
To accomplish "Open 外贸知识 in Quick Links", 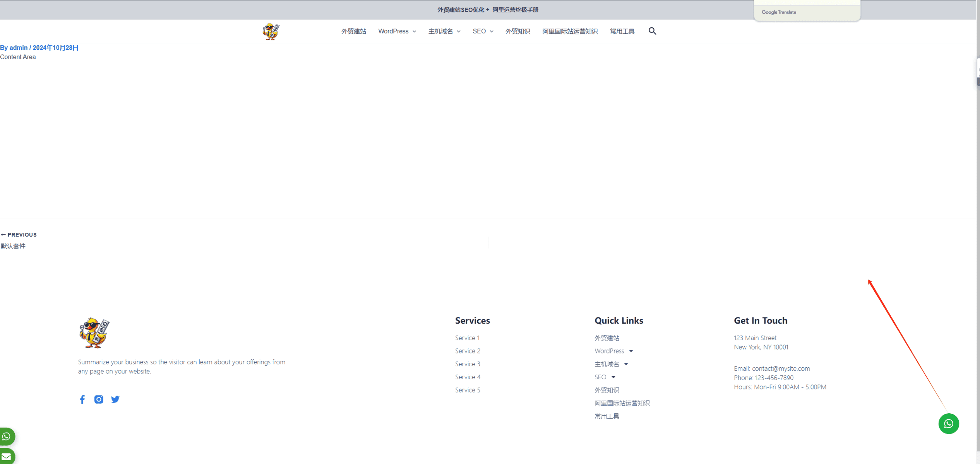I will coord(607,391).
